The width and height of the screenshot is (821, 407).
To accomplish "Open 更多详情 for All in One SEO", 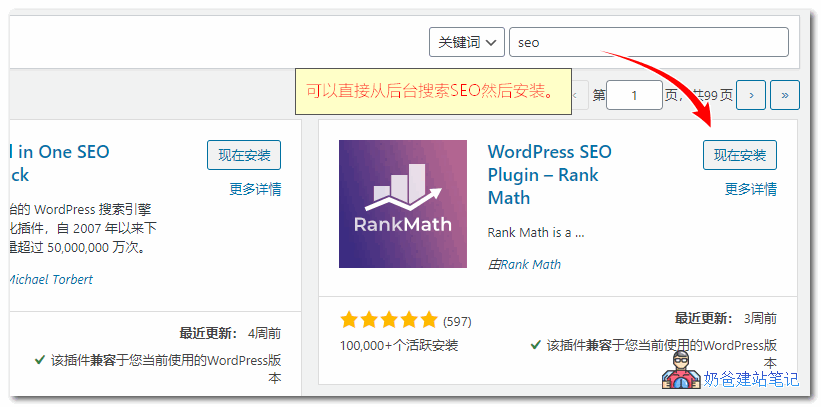I will click(255, 189).
